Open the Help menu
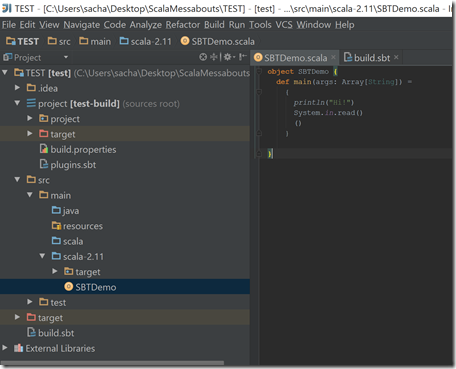 [x=345, y=25]
